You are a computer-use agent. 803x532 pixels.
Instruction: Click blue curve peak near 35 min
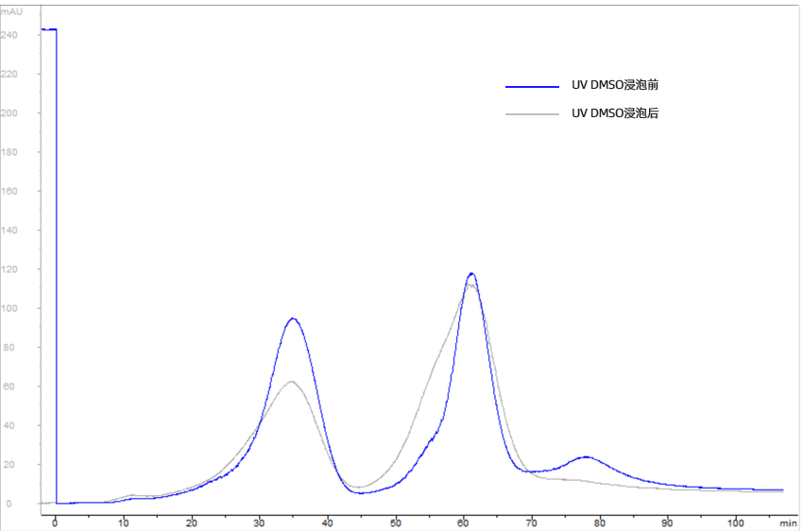click(293, 318)
